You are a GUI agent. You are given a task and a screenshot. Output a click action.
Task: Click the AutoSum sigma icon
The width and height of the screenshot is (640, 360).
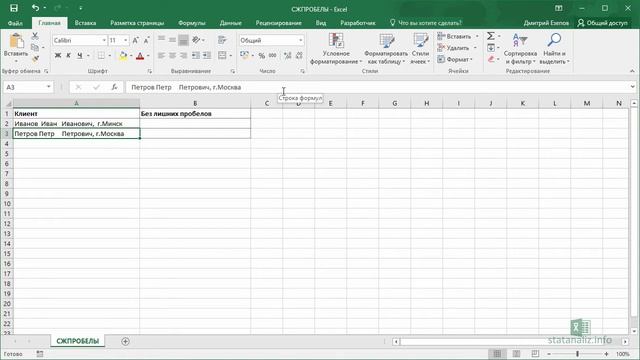click(x=491, y=36)
